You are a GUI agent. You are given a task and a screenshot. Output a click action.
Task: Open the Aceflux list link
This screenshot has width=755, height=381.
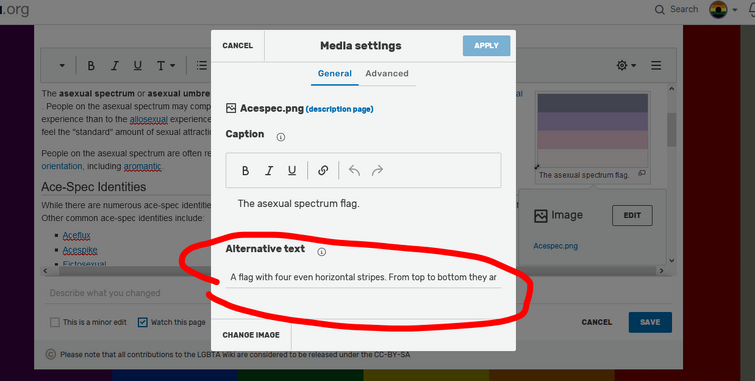[77, 235]
